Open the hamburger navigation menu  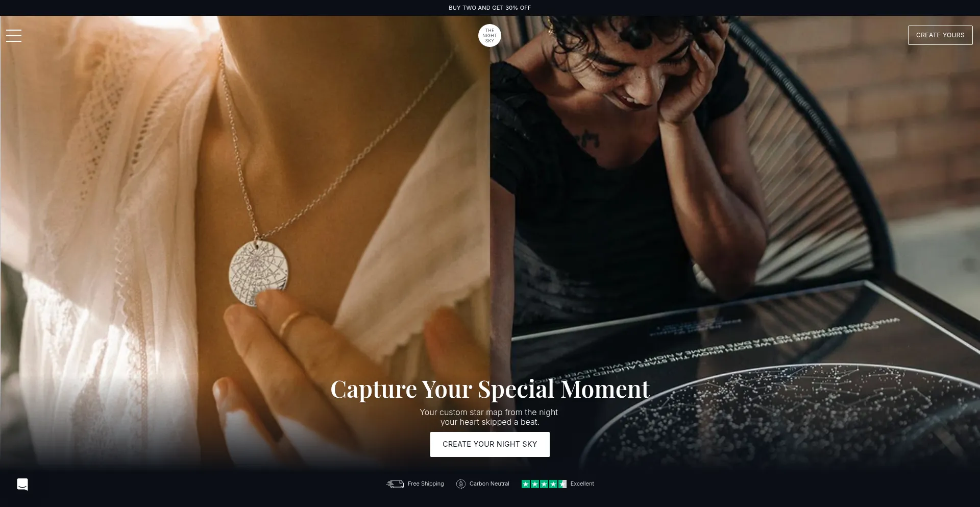pyautogui.click(x=14, y=35)
